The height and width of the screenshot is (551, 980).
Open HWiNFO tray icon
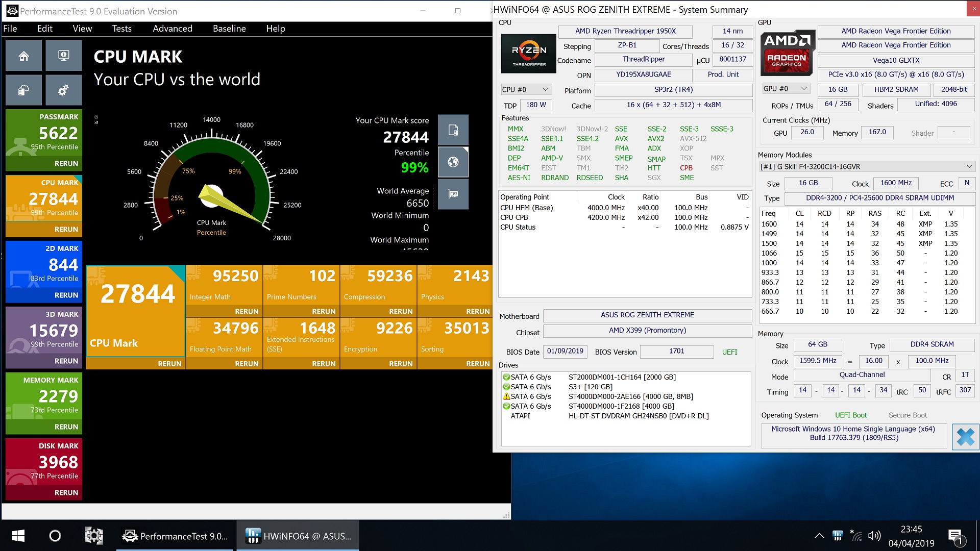[x=838, y=536]
